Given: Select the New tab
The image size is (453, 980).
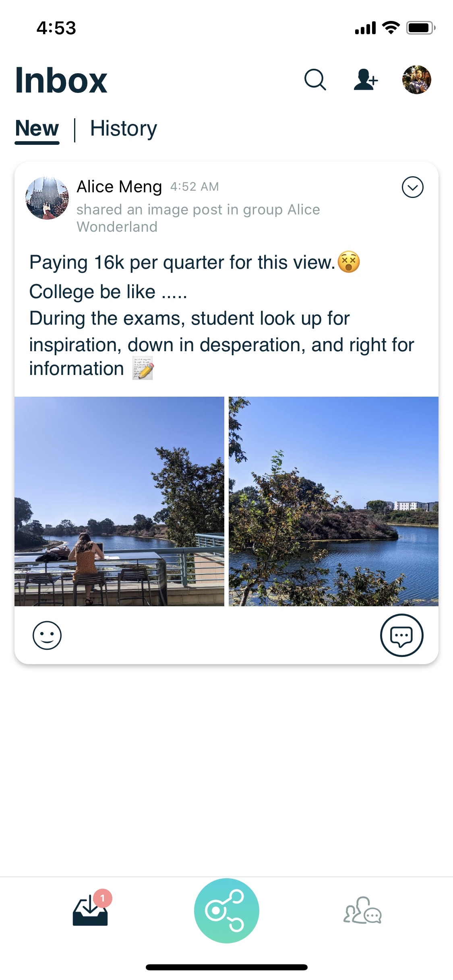Looking at the screenshot, I should (37, 129).
